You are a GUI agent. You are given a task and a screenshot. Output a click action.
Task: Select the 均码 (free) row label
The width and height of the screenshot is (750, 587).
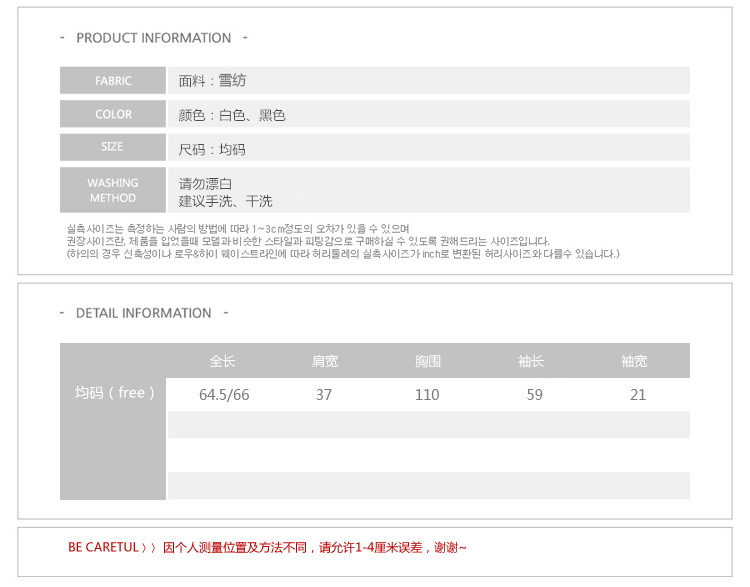coord(115,393)
